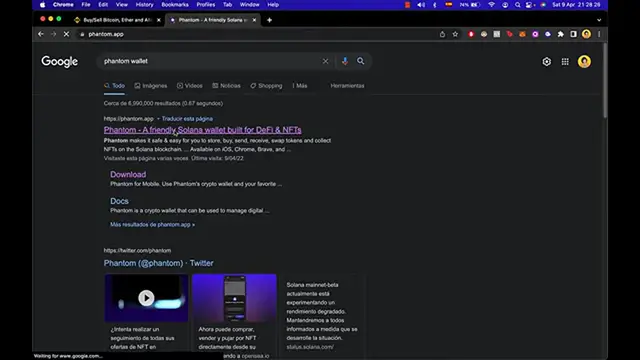Open the Download sitelink
This screenshot has width=640, height=360.
(128, 174)
